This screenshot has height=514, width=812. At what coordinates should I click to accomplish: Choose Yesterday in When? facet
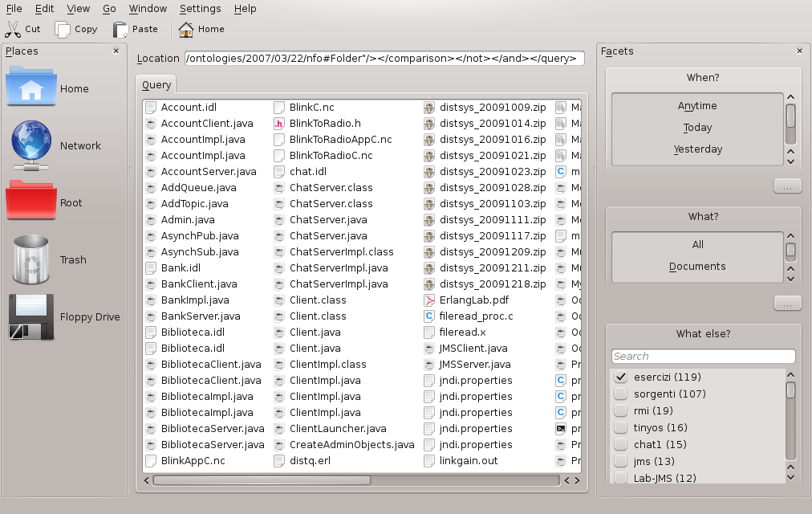[x=697, y=149]
